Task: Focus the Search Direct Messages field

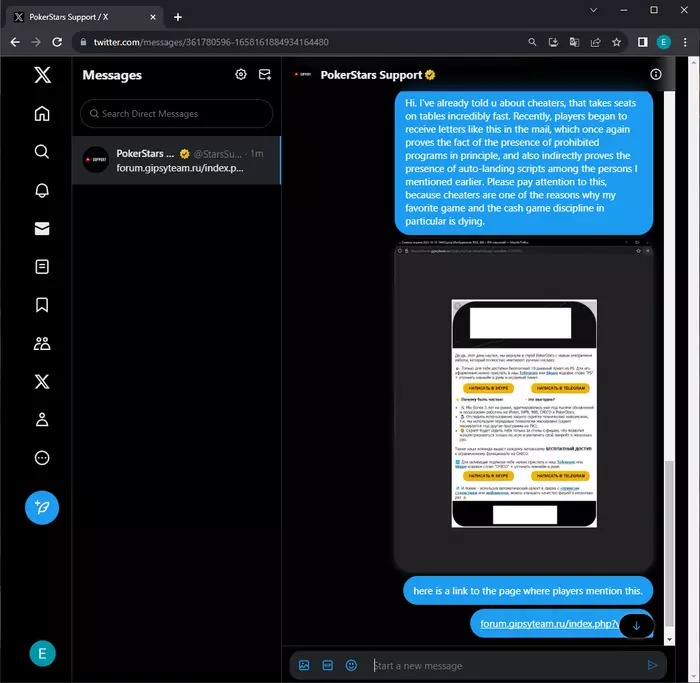Action: click(176, 114)
